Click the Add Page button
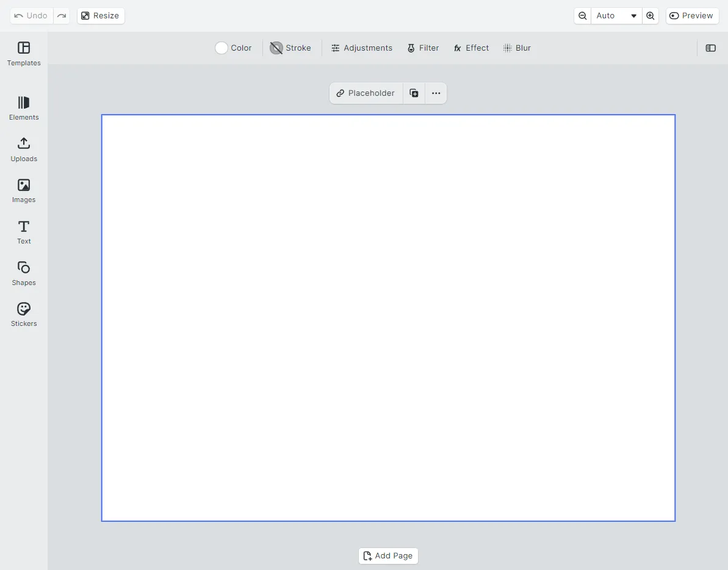This screenshot has width=728, height=570. (388, 555)
